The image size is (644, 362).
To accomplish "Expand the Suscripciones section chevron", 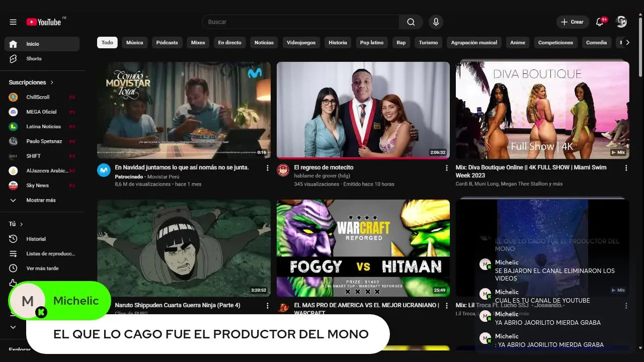I will (51, 82).
